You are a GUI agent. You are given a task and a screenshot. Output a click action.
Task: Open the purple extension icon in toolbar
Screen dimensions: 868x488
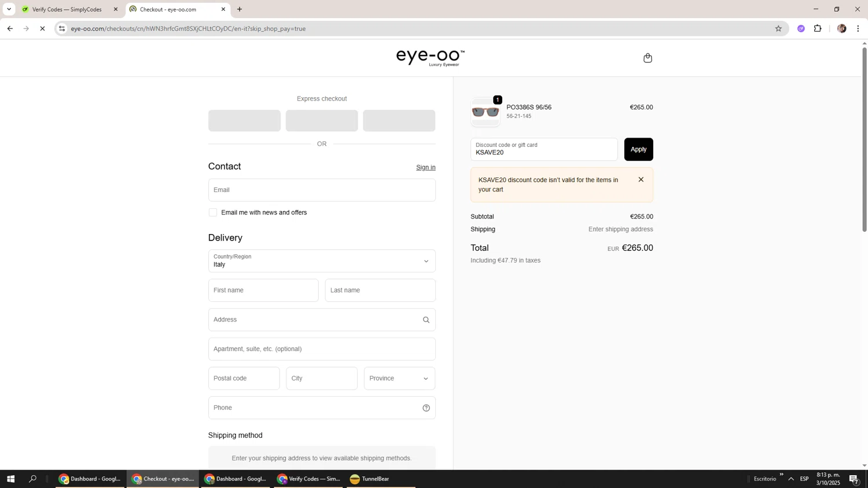click(801, 28)
